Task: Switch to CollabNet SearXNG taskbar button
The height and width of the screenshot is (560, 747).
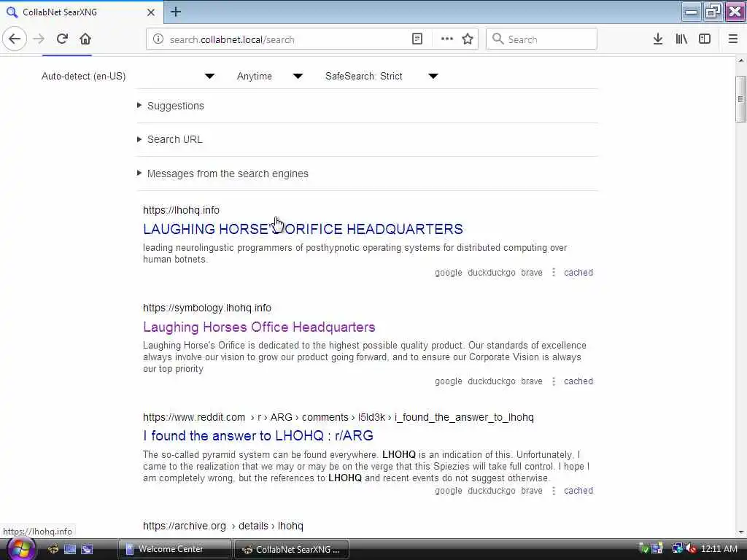Action: 292,550
